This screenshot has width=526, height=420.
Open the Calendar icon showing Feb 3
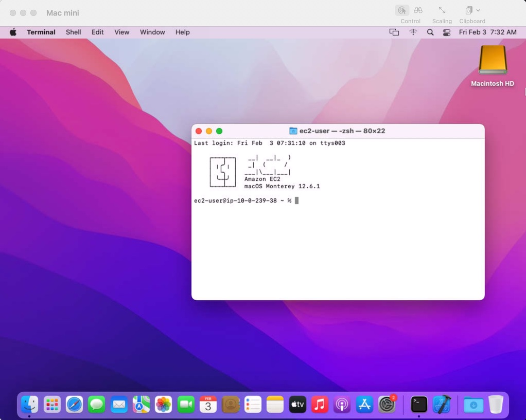point(208,404)
